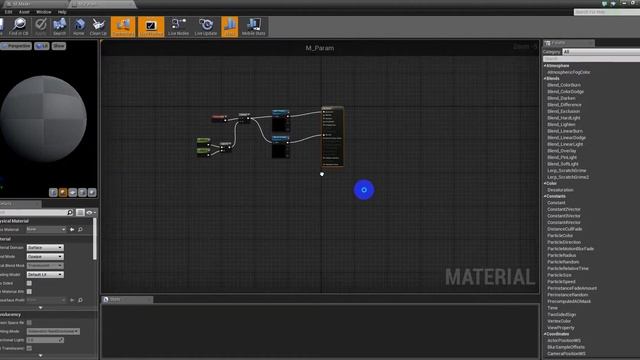Expand advanced options of the Material section

tap(40, 308)
